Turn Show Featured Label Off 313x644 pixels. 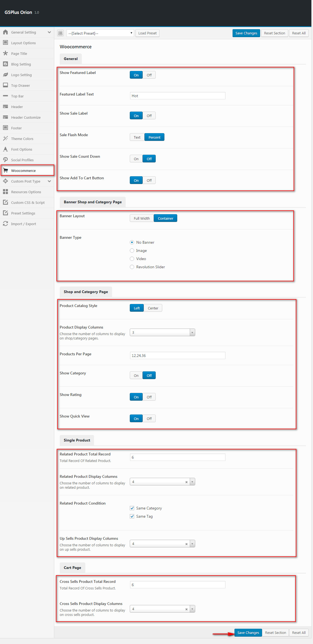149,75
